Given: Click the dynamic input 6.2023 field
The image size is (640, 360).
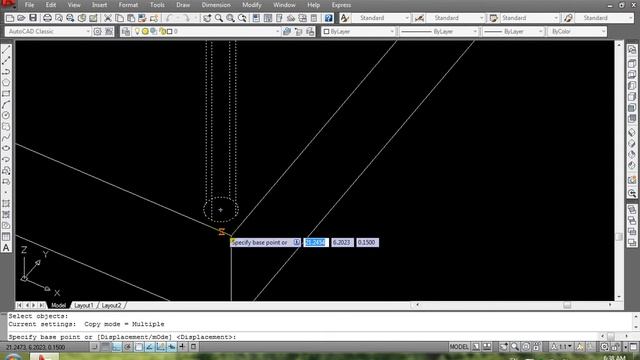Looking at the screenshot, I should 342,242.
